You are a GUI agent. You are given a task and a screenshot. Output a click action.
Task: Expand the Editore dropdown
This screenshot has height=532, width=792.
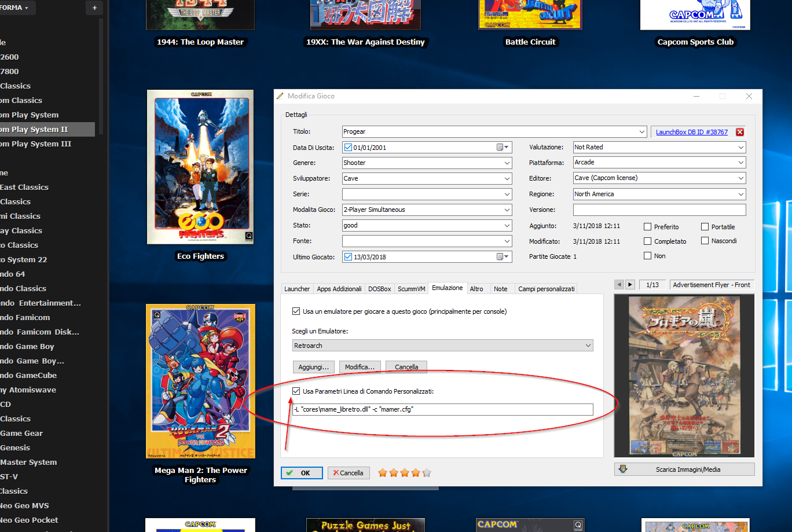coord(741,178)
